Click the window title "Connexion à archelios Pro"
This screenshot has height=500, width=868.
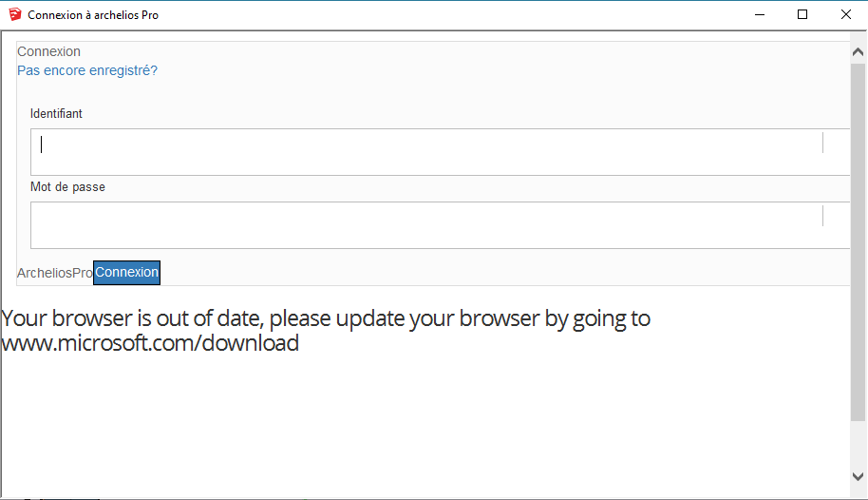coord(93,15)
